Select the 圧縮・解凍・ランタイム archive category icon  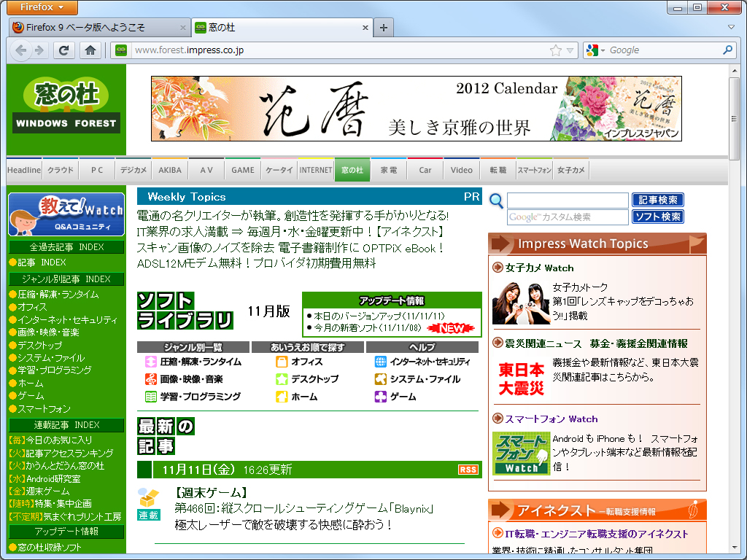pyautogui.click(x=151, y=361)
